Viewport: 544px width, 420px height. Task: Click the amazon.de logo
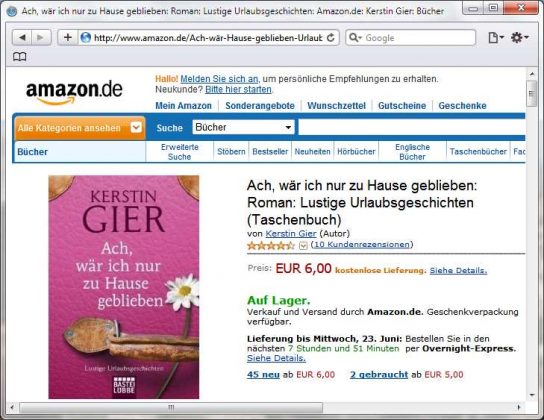pos(74,92)
